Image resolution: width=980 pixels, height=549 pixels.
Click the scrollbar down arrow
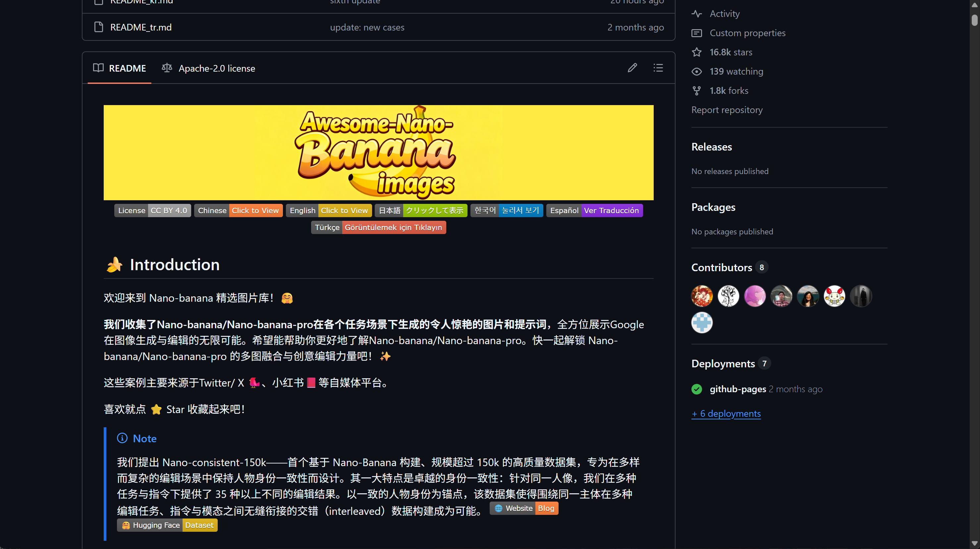(974, 543)
